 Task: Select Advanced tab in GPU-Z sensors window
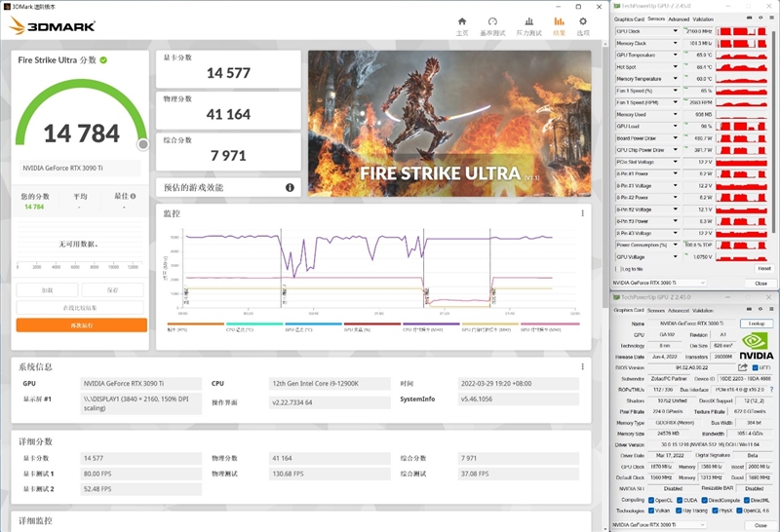(x=679, y=19)
